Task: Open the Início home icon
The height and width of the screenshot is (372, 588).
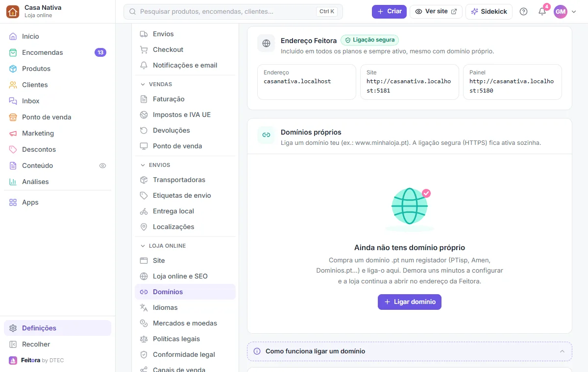Action: 13,36
